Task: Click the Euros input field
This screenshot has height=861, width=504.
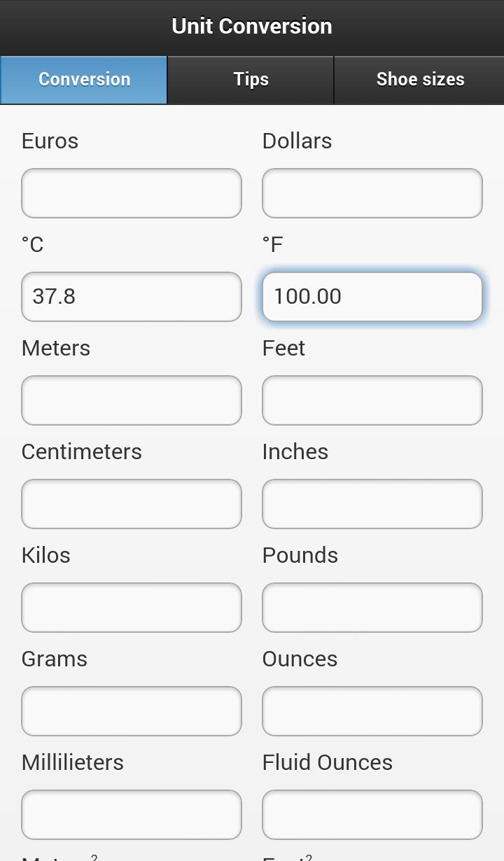Action: (x=132, y=193)
